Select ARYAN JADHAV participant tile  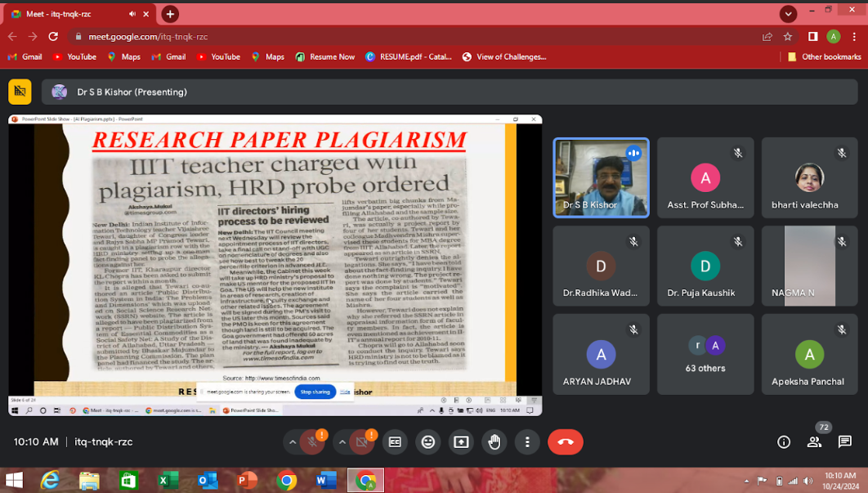pos(601,355)
